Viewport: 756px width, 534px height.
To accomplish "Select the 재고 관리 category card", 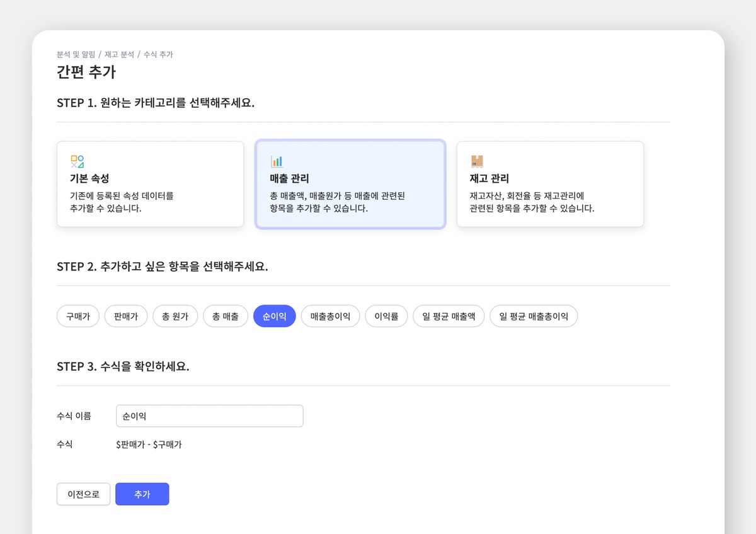I will tap(550, 183).
